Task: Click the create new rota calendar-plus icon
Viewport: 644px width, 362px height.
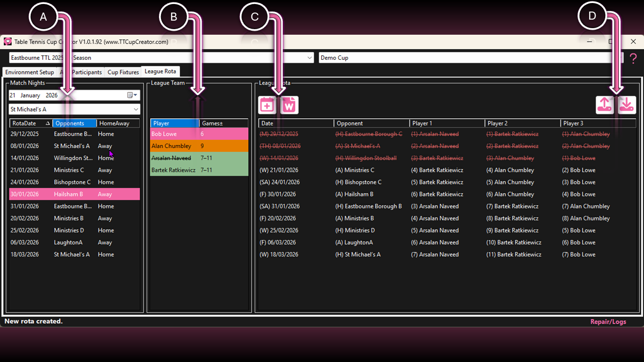Action: (267, 105)
